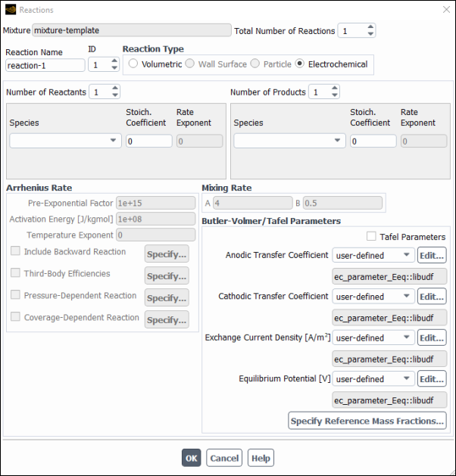
Task: Confirm with the OK button
Action: [x=192, y=458]
